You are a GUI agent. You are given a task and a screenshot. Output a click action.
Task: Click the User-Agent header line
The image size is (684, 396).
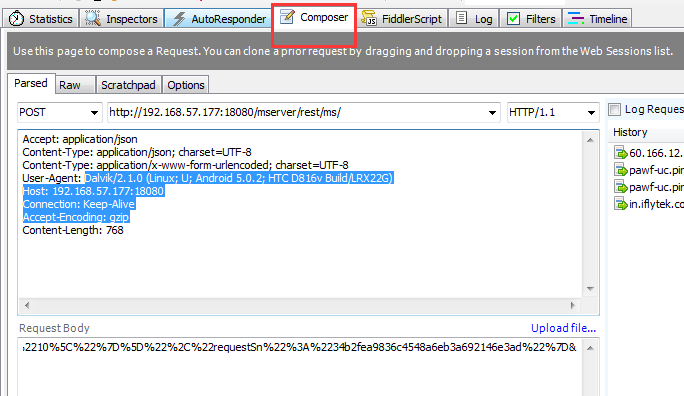tap(208, 178)
